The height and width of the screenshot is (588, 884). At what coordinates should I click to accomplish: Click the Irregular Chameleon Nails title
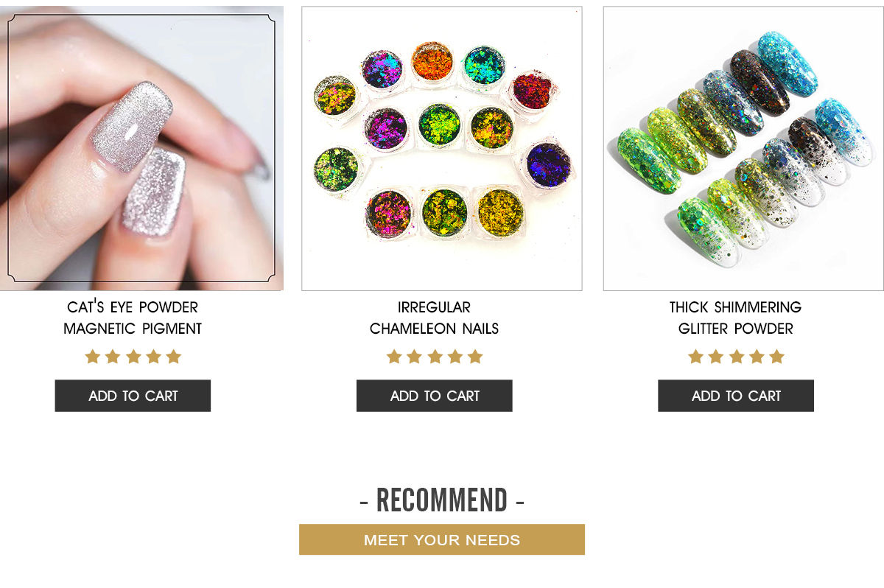(434, 318)
